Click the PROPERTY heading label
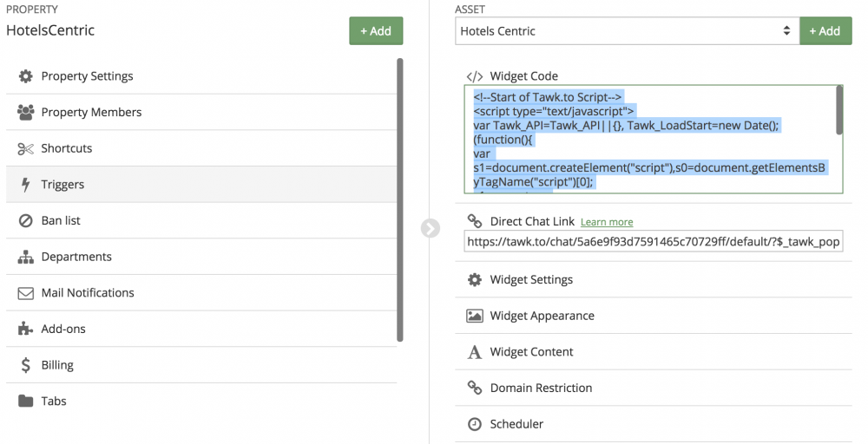Image resolution: width=868 pixels, height=444 pixels. (x=32, y=10)
